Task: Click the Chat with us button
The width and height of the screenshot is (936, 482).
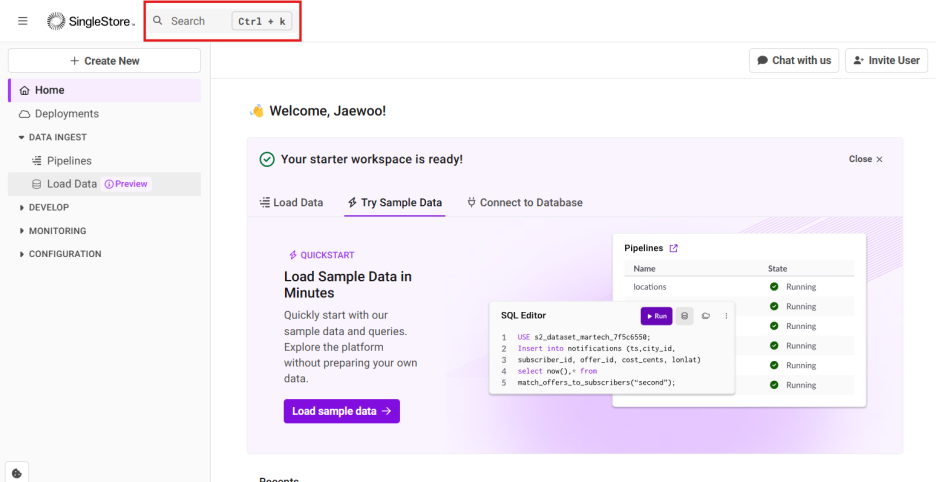Action: point(794,60)
